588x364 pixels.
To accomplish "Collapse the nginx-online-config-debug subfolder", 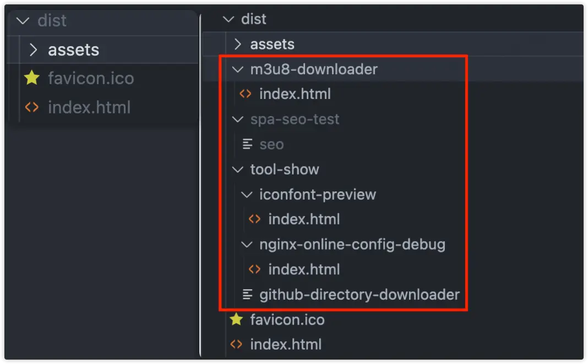I will click(247, 245).
